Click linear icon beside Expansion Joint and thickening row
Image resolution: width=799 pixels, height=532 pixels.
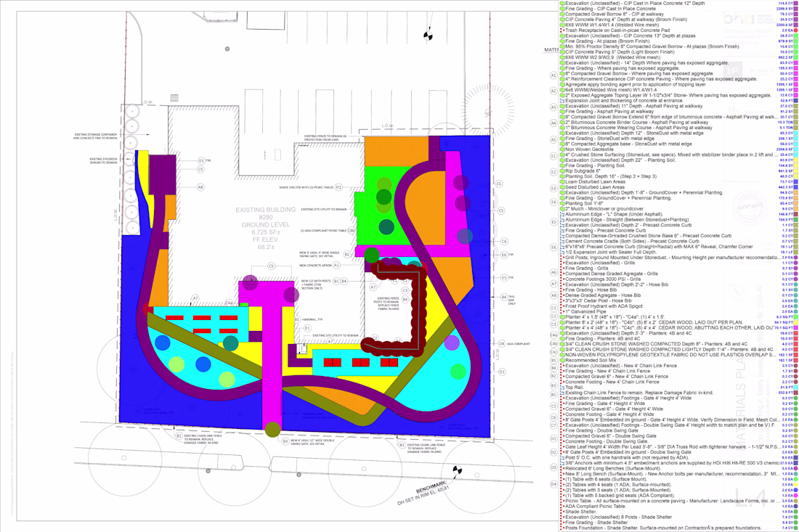(562, 101)
